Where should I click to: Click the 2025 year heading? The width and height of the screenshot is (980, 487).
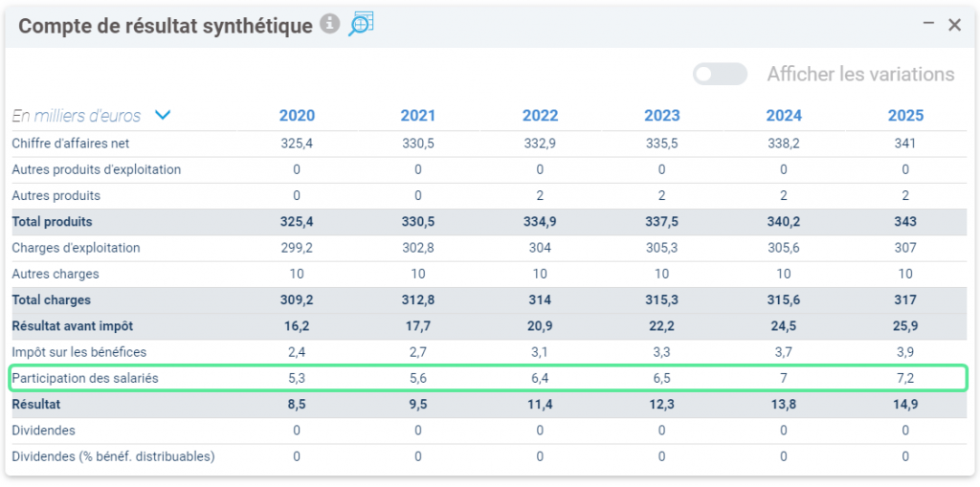[x=905, y=116]
